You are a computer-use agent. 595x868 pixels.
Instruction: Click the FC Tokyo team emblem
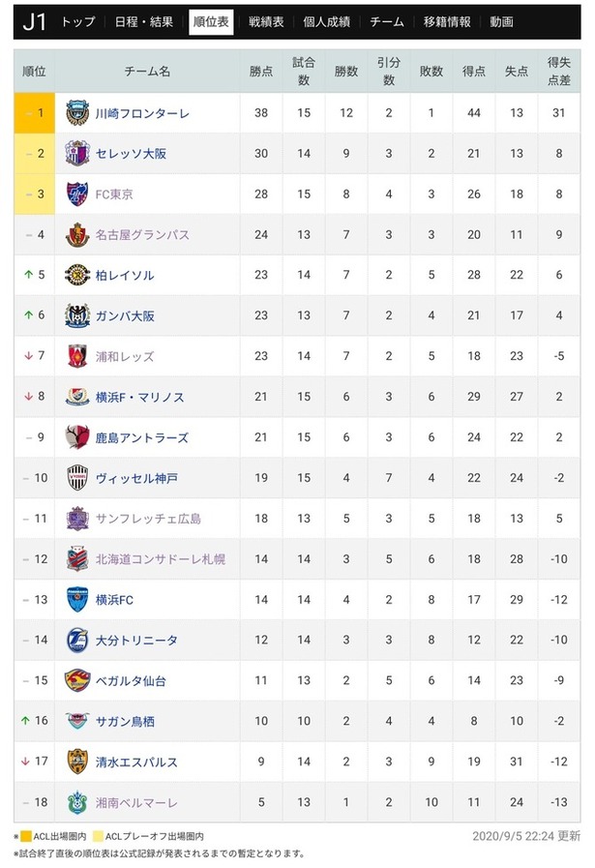coord(77,195)
